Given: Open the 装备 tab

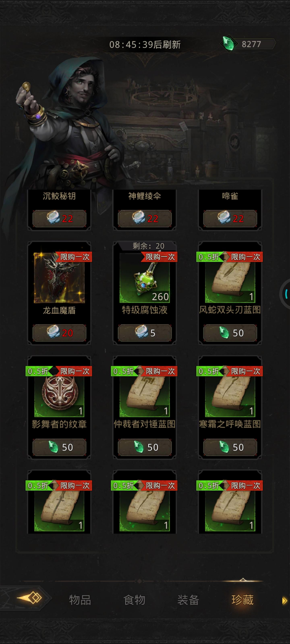Looking at the screenshot, I should [188, 600].
